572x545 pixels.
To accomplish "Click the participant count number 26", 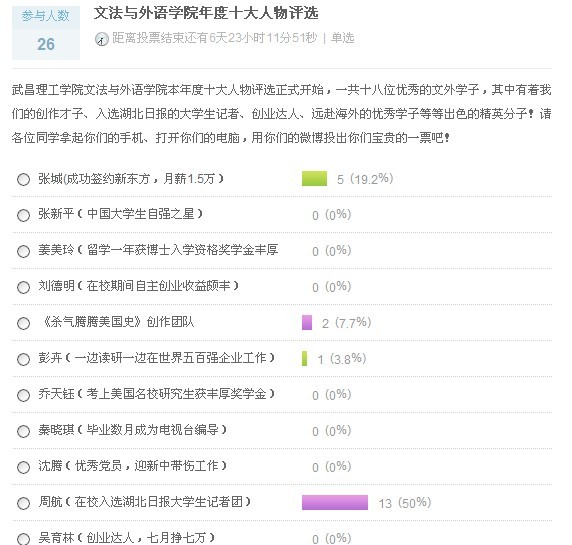I will [46, 45].
